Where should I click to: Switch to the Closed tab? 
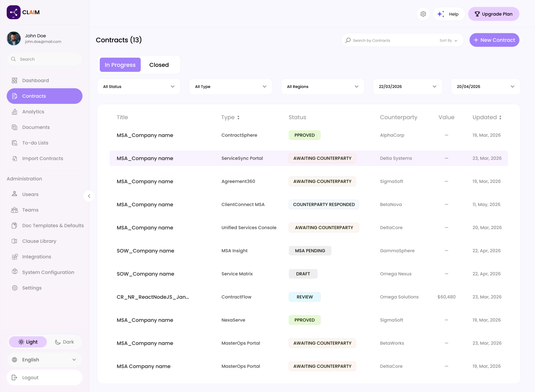[159, 65]
